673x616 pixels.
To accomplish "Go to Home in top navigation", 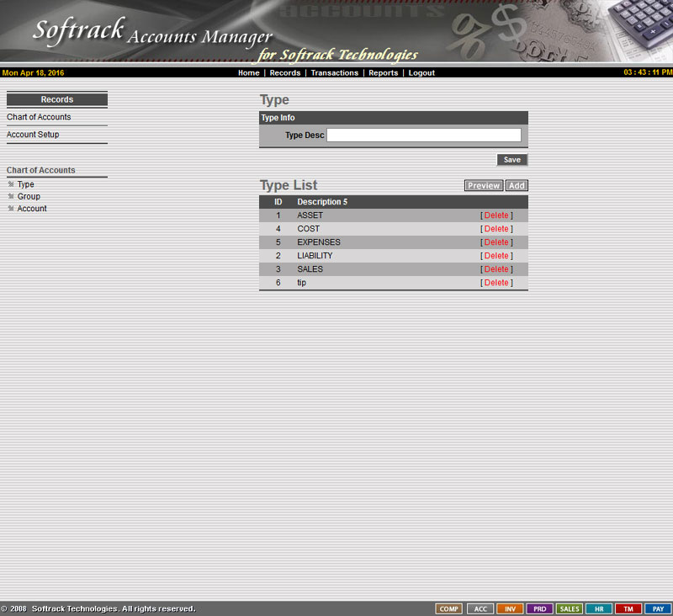I will [x=248, y=73].
